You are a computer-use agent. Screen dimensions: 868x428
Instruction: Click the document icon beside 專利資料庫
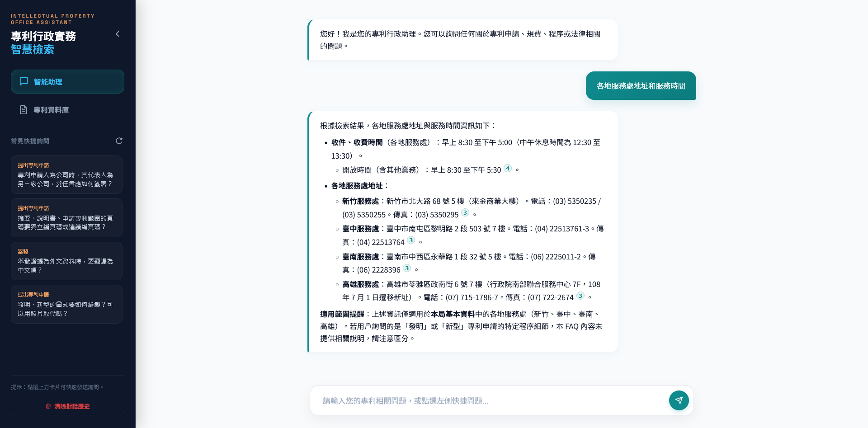(24, 110)
